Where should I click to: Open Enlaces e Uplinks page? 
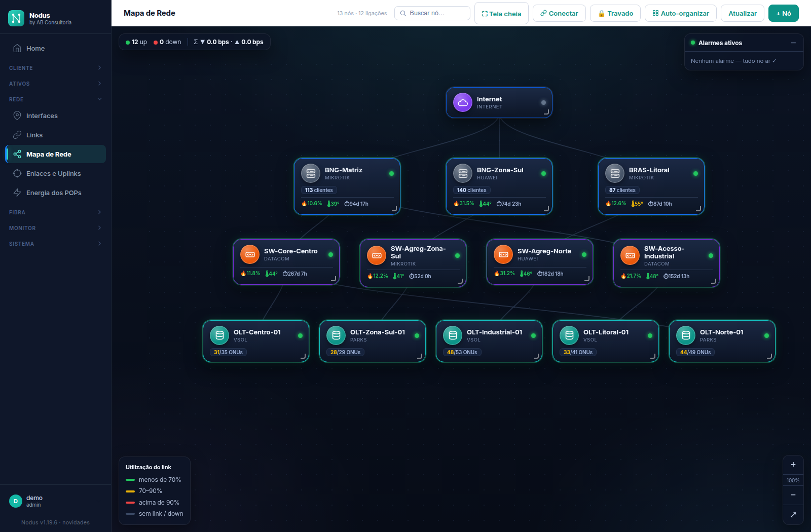pyautogui.click(x=55, y=173)
